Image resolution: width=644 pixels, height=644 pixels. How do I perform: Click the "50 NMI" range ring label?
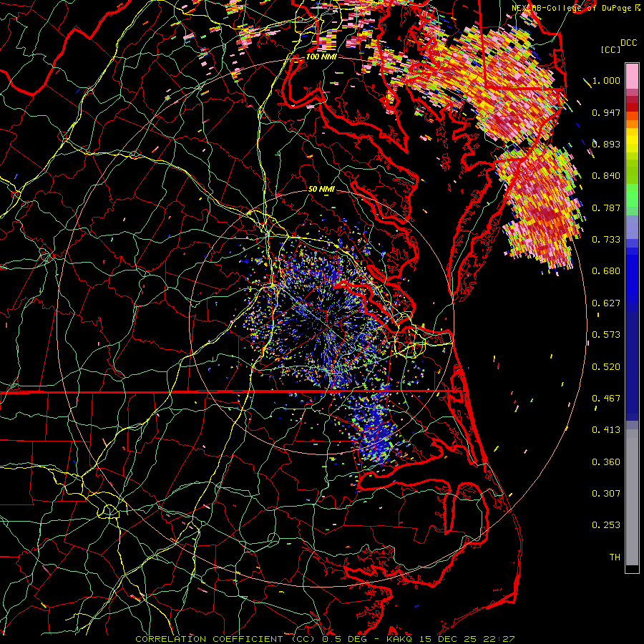321,190
